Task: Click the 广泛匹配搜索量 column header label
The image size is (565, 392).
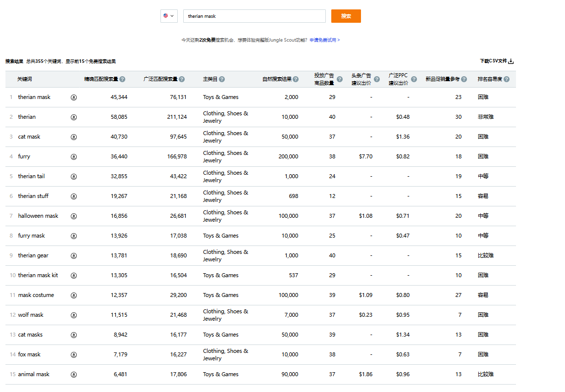Action: (x=160, y=79)
